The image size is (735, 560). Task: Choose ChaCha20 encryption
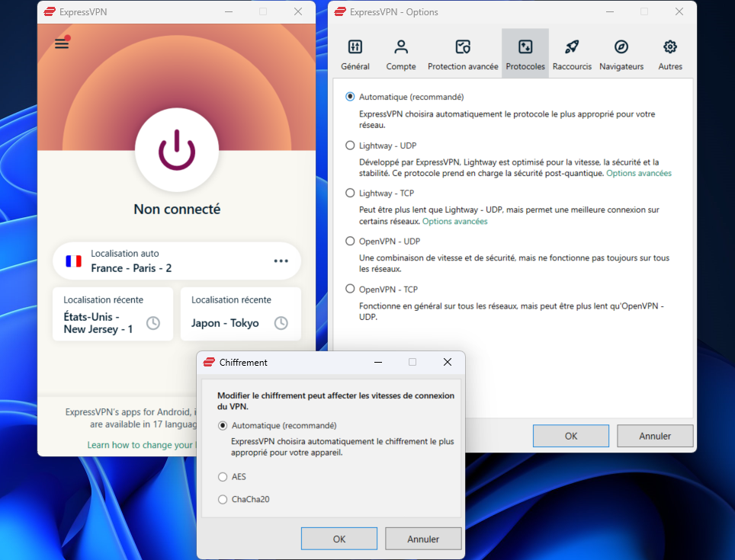tap(223, 500)
